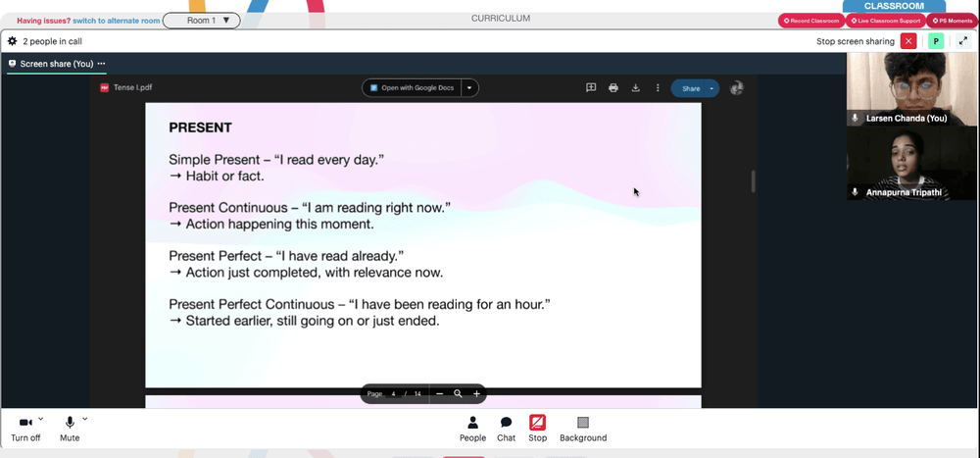Open the Room 1 dropdown
Viewport: 980px width, 458px height.
point(201,21)
